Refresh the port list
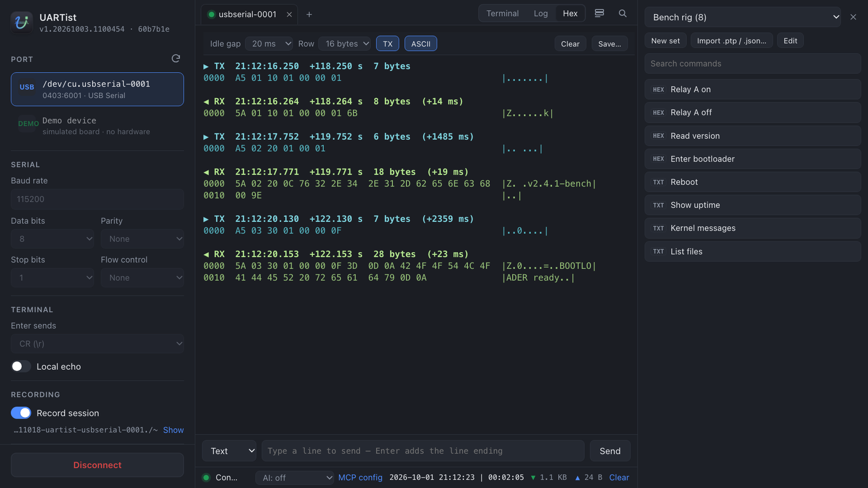This screenshot has width=868, height=488. tap(176, 59)
